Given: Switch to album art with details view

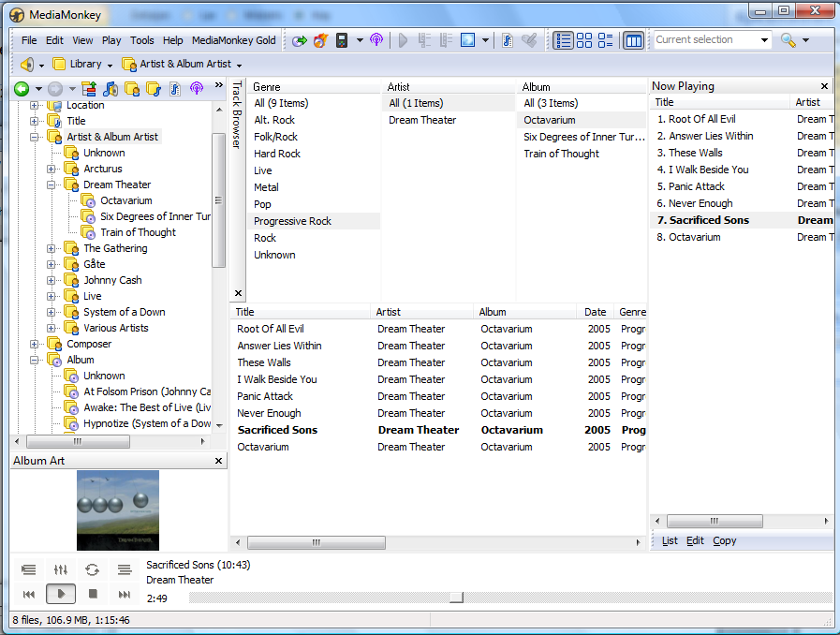Looking at the screenshot, I should tap(605, 40).
